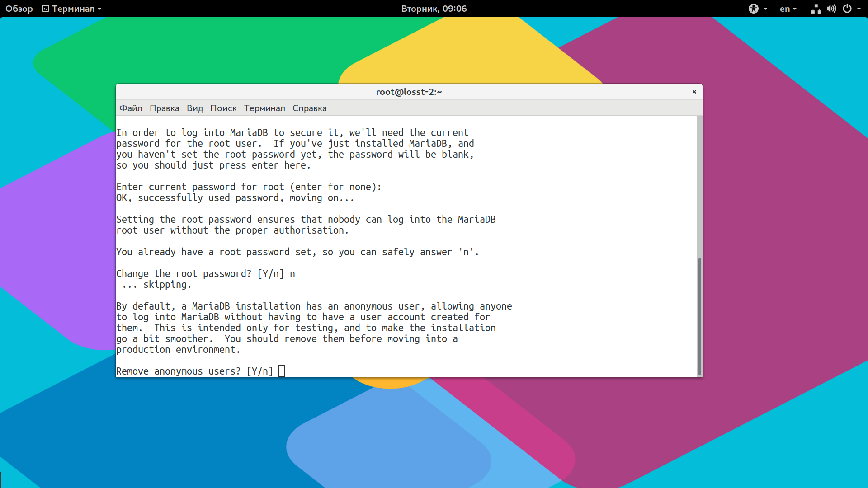The width and height of the screenshot is (868, 488).
Task: Open the Терминал application menu in top bar
Action: click(72, 9)
